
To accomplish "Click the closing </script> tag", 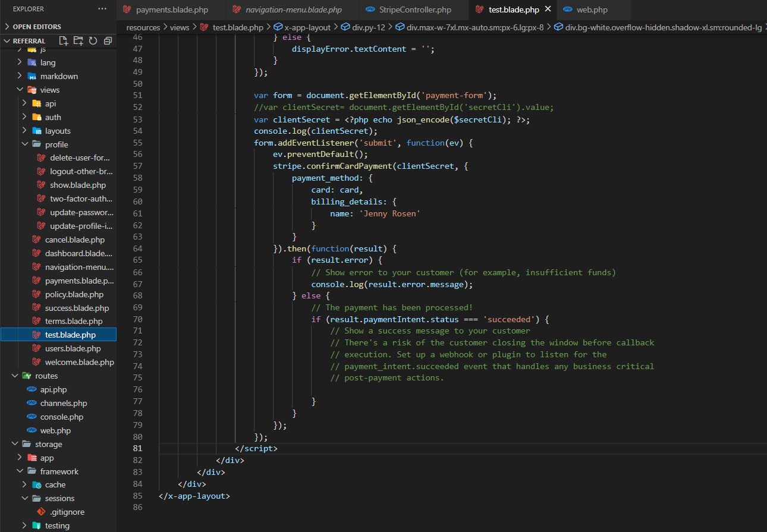I will click(256, 448).
